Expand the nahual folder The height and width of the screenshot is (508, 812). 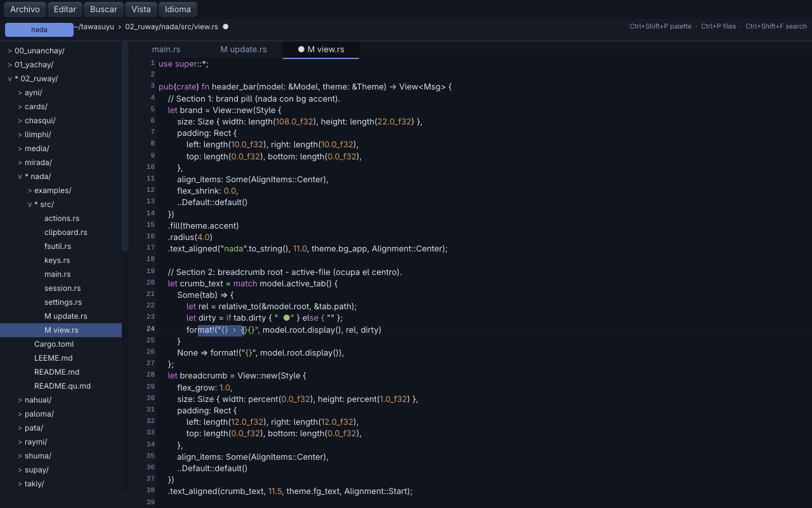(61, 400)
